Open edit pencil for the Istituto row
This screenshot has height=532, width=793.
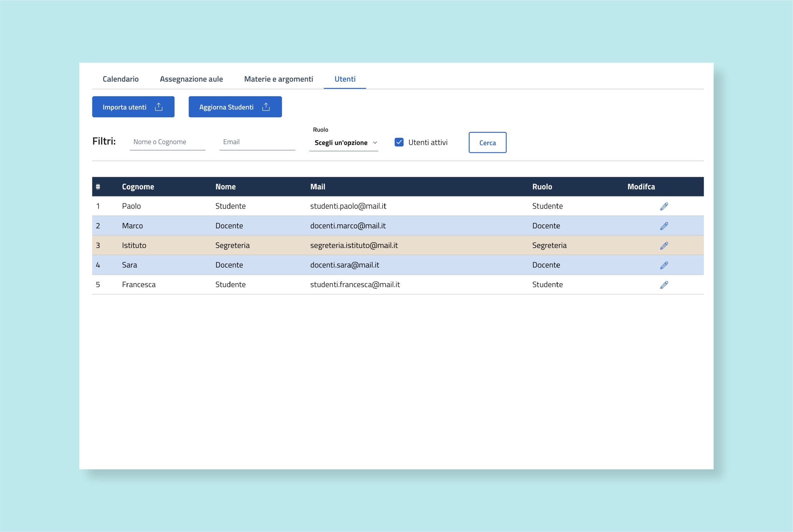coord(664,246)
